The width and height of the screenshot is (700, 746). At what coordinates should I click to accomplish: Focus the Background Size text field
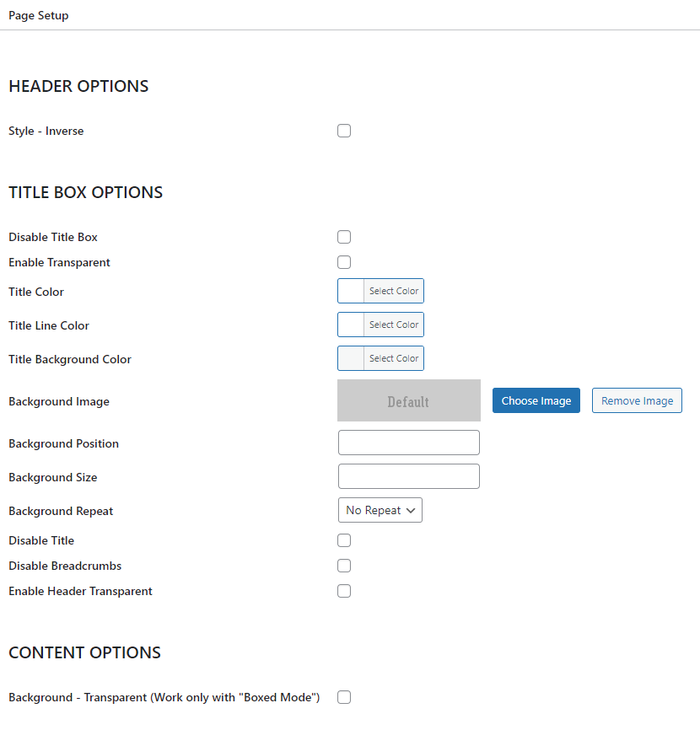(x=409, y=476)
